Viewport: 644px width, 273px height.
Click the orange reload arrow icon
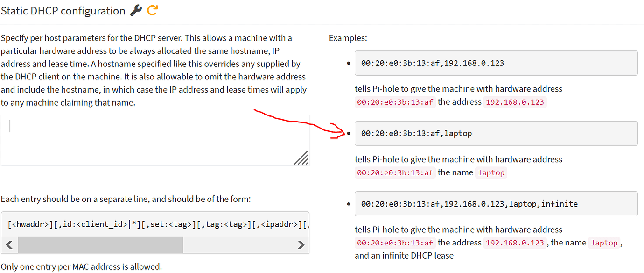(153, 10)
